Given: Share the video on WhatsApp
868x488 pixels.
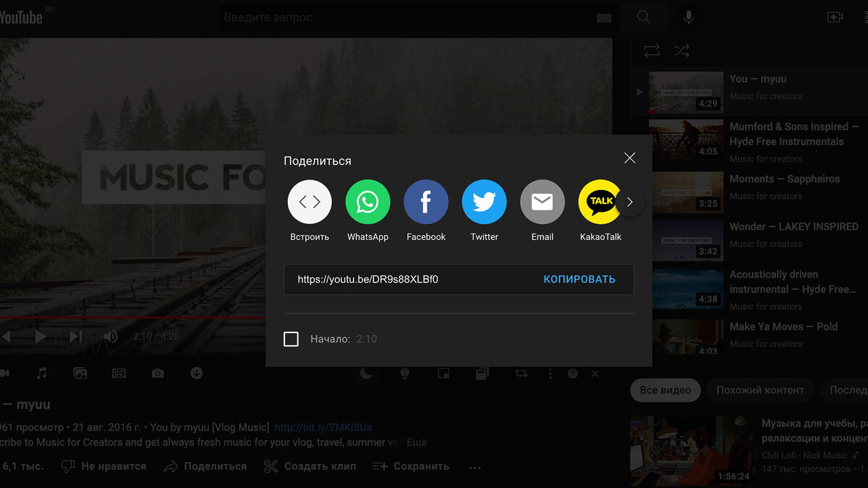Looking at the screenshot, I should coord(367,202).
